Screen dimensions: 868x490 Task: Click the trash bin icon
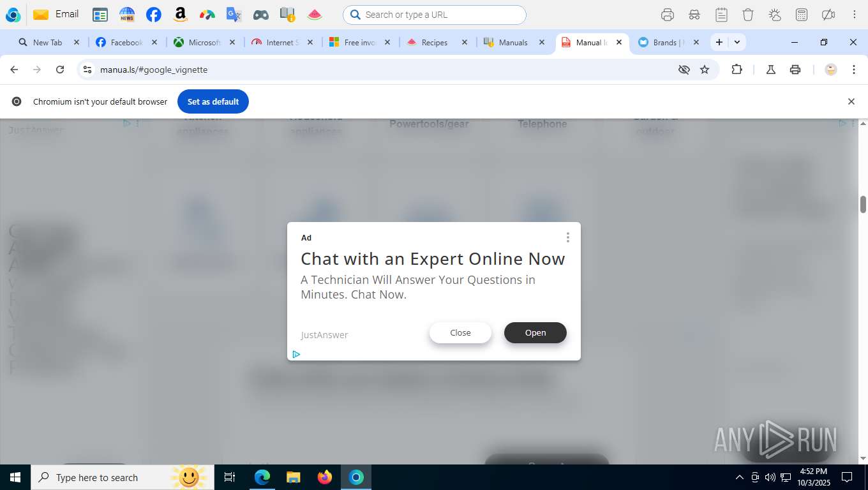pos(748,15)
